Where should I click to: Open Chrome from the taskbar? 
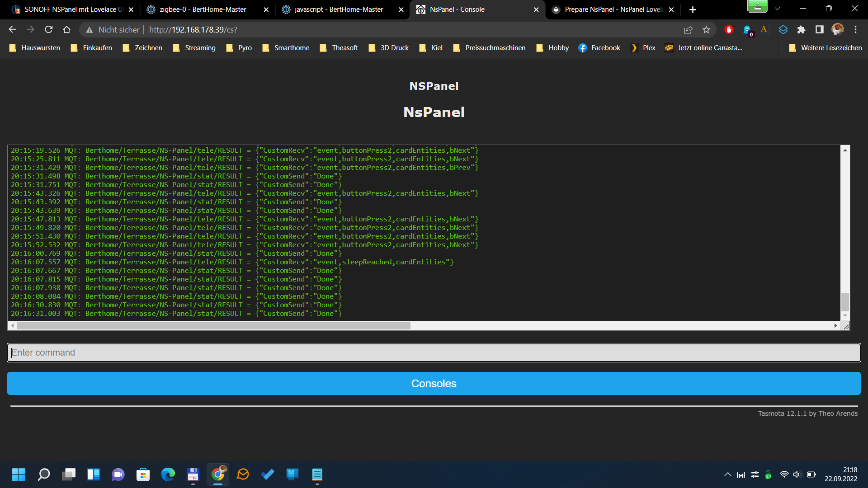[218, 474]
